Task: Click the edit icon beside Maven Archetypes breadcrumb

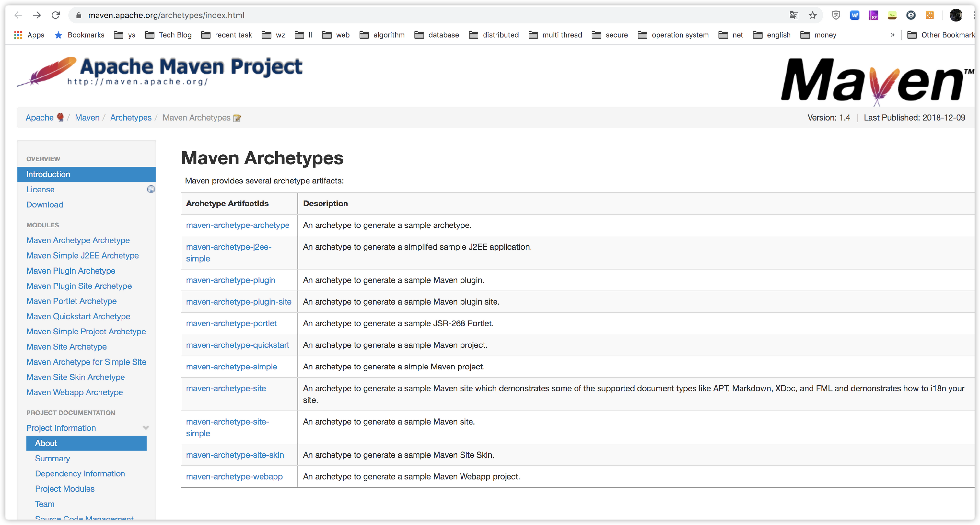Action: (x=237, y=118)
